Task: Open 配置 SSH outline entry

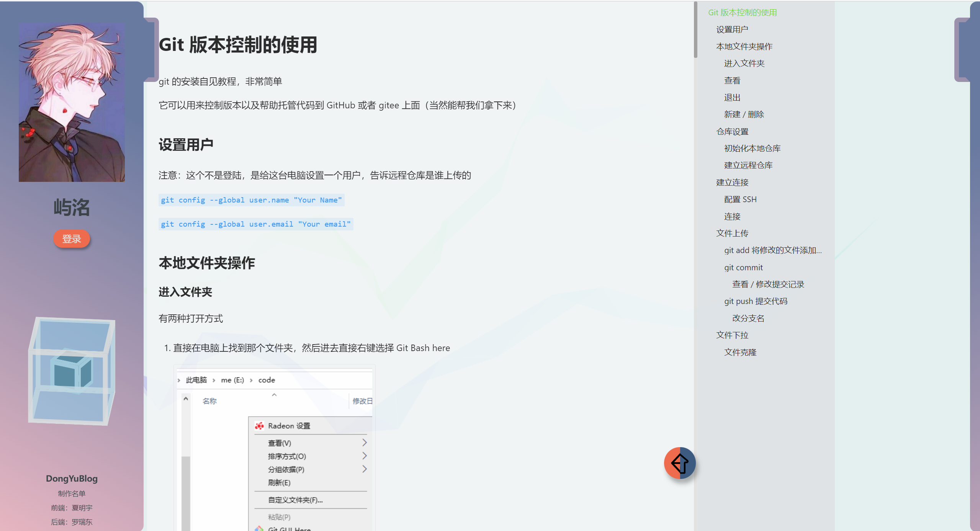Action: click(740, 199)
